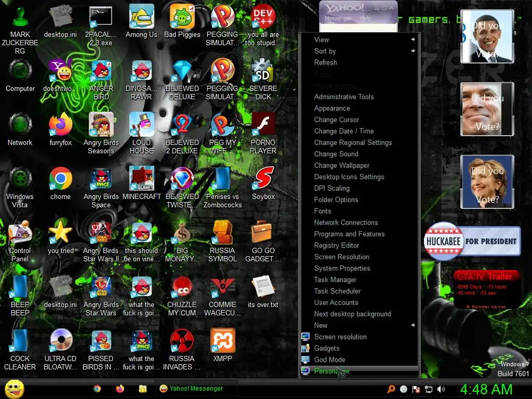Open the DEV C++ you all are too stupid icon

click(x=263, y=26)
